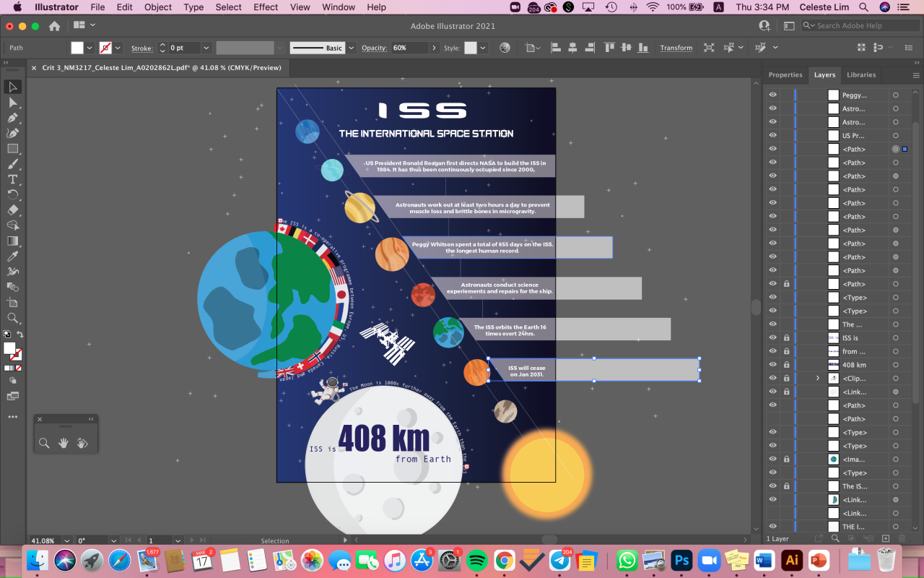Open the File menu
The height and width of the screenshot is (578, 924).
tap(97, 7)
